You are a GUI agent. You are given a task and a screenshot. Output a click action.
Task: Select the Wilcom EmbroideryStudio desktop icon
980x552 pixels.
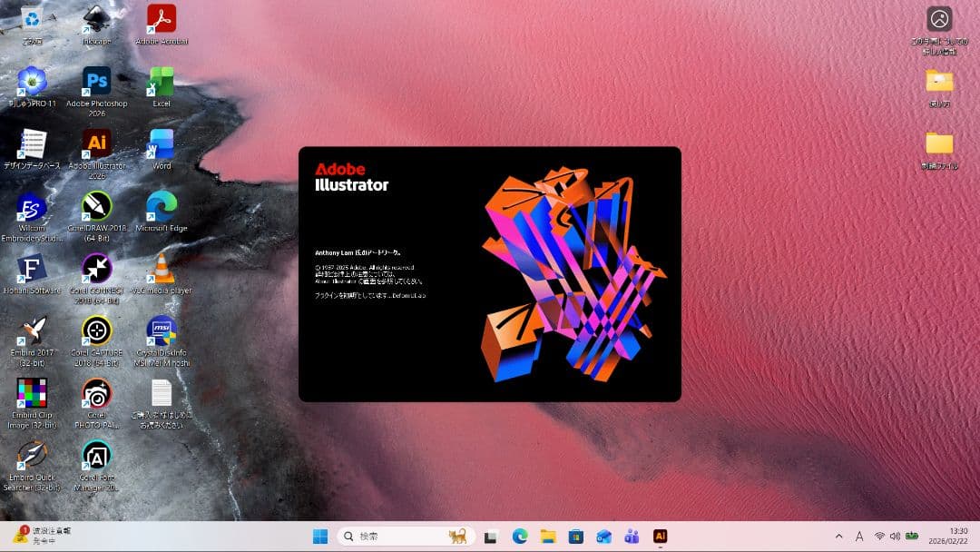pyautogui.click(x=32, y=208)
